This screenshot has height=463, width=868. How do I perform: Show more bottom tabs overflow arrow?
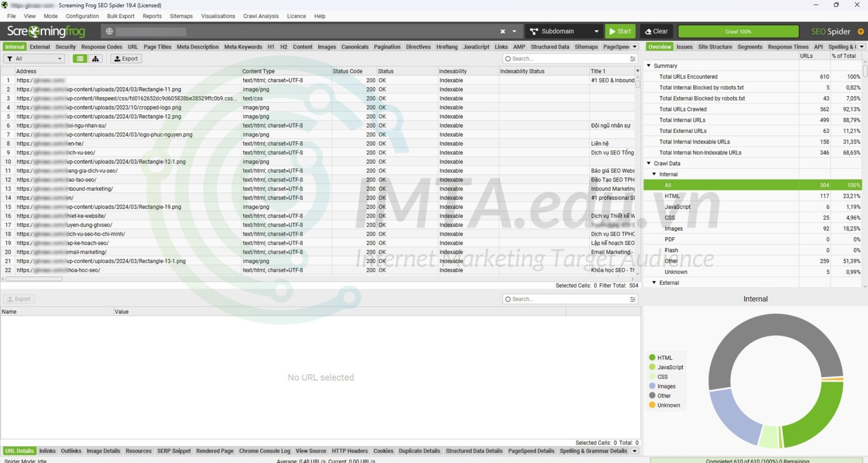pos(634,451)
